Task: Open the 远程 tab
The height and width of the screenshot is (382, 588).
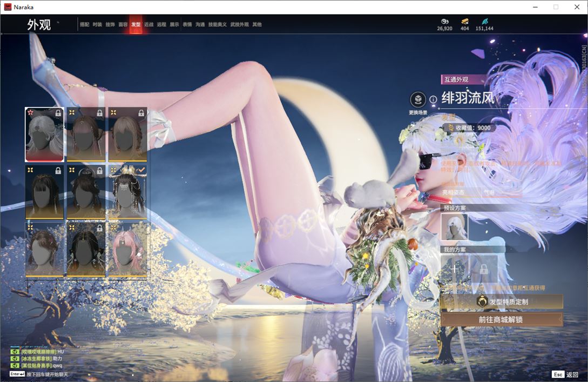Action: coord(161,24)
